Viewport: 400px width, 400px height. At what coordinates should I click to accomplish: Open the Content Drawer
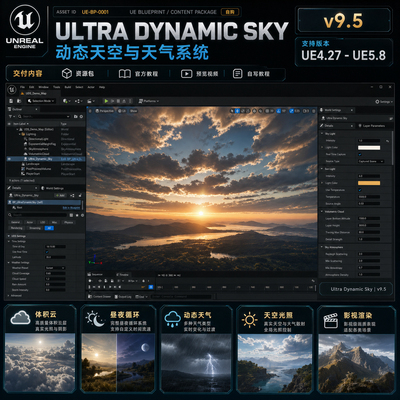[99, 296]
